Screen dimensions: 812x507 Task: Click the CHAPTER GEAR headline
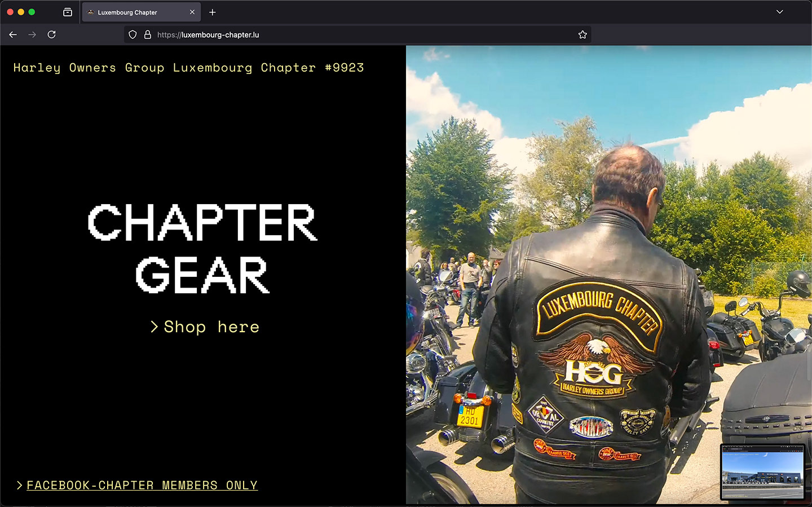pos(203,249)
